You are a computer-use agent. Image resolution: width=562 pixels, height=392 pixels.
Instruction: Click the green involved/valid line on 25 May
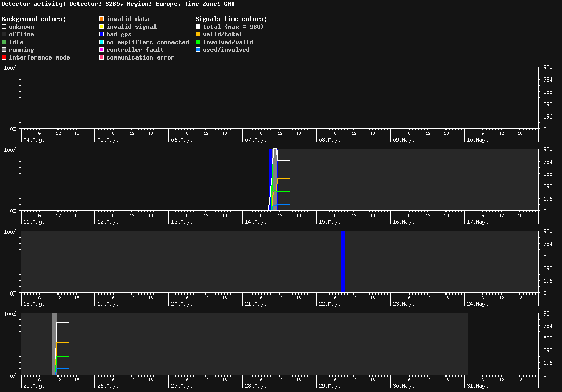63,356
